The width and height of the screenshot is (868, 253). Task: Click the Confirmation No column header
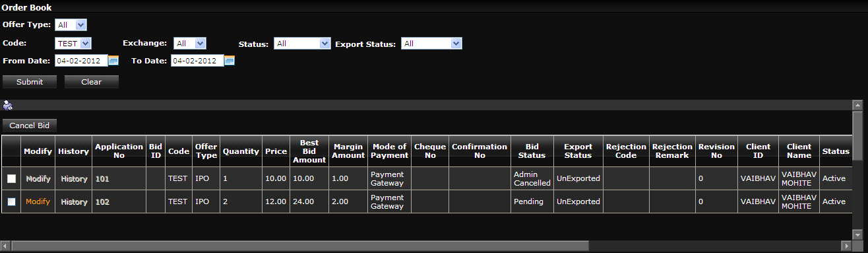coord(480,151)
